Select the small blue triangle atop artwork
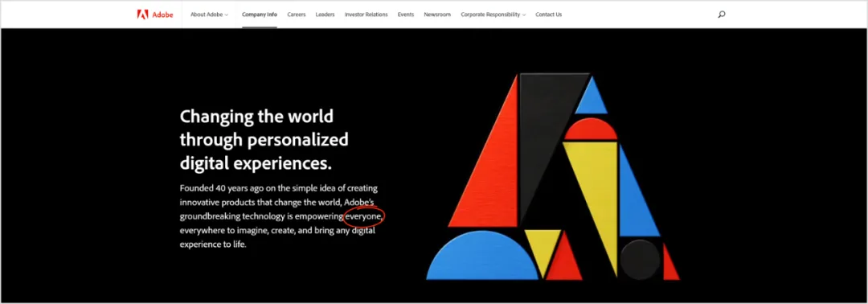 tap(592, 95)
